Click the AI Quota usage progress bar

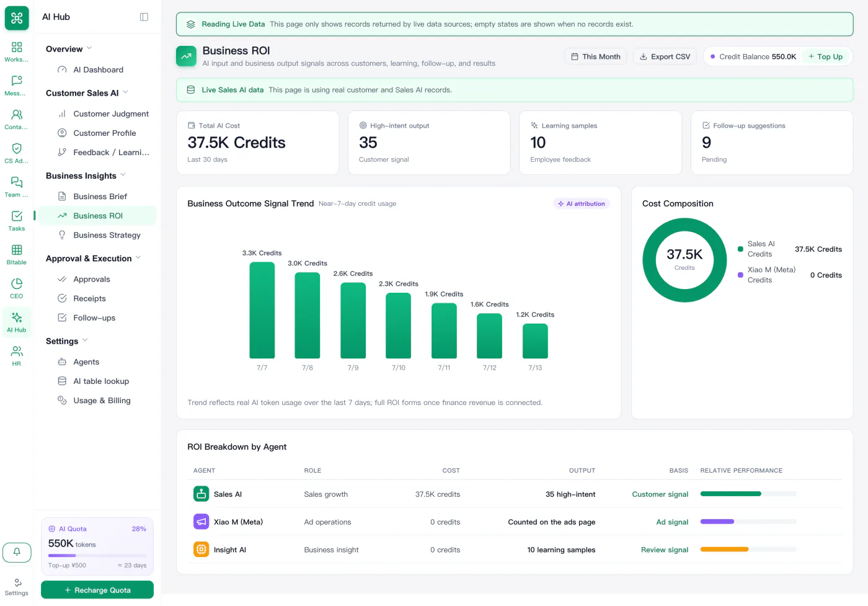point(97,555)
